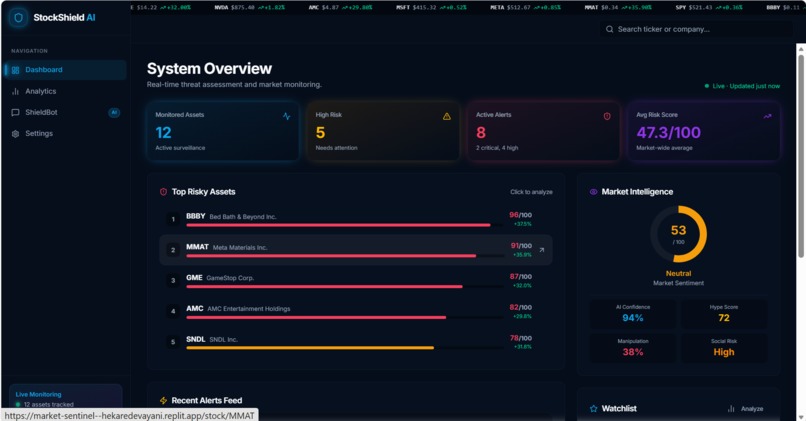Click the 82/100 score on AMC
The height and width of the screenshot is (421, 806).
click(520, 307)
